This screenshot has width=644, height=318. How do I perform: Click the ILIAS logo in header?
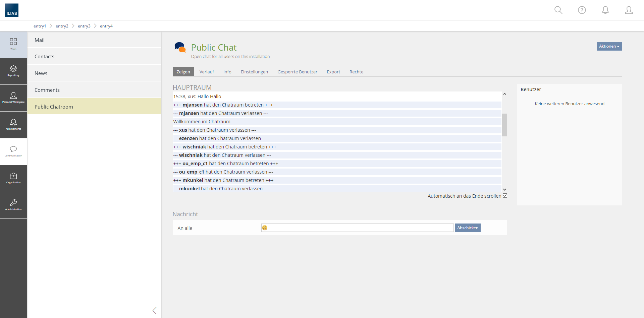click(x=12, y=10)
